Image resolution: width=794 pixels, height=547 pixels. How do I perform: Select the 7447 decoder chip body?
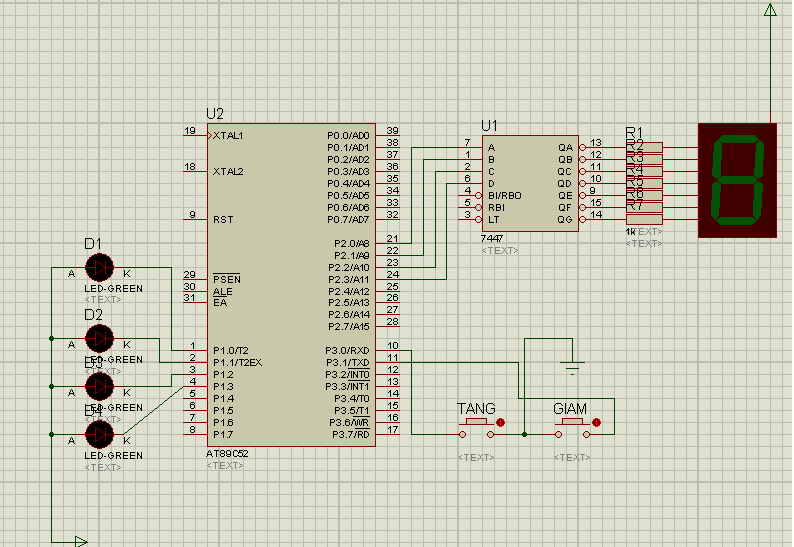click(530, 183)
